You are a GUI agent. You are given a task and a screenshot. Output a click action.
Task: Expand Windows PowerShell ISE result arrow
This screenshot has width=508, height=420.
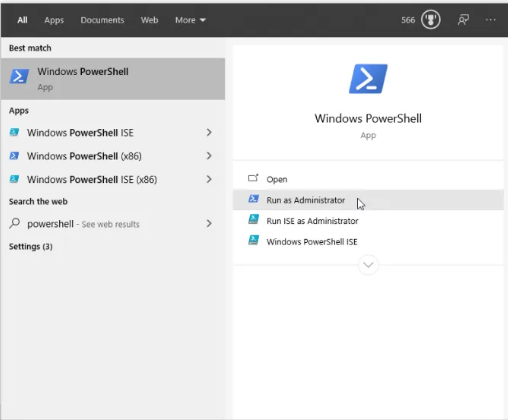(x=209, y=132)
